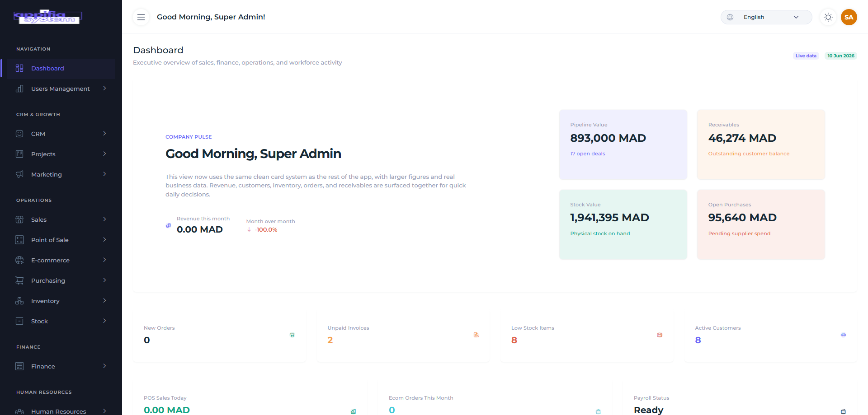Screen dimensions: 868x415
Task: Toggle light/dark theme sun icon
Action: (x=828, y=17)
